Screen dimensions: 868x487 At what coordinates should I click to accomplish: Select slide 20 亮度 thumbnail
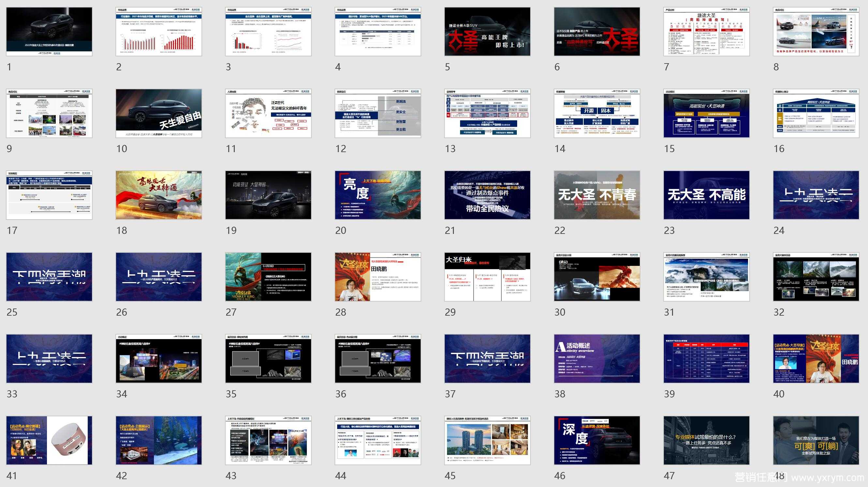378,195
